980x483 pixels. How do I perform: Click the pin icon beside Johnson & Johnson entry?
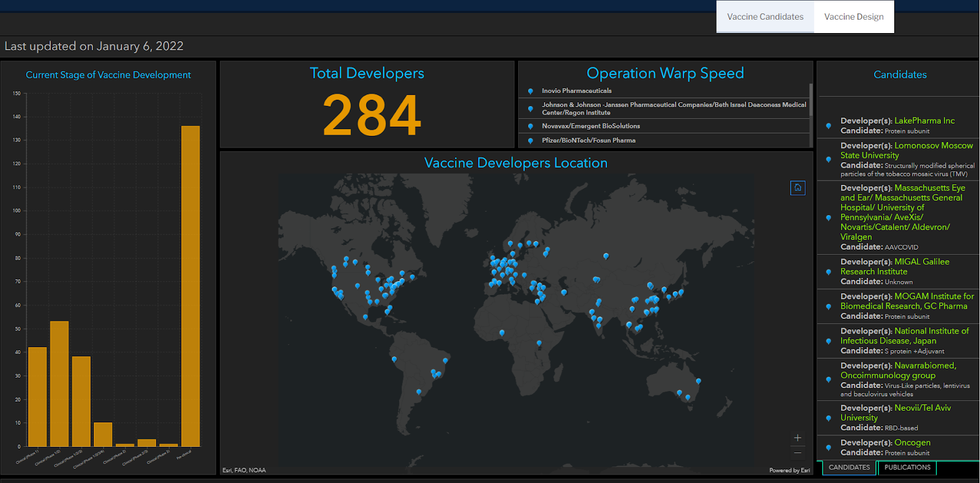coord(530,109)
